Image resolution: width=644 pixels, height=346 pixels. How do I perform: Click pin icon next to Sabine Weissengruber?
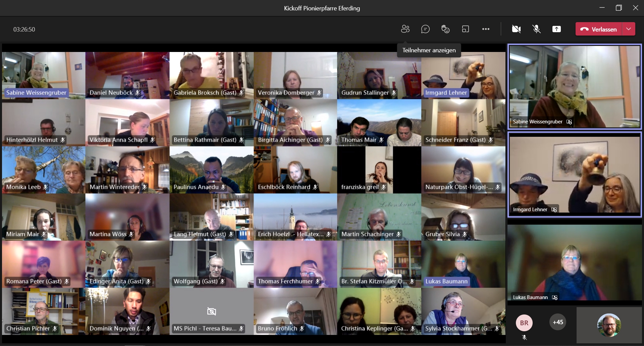tap(569, 122)
